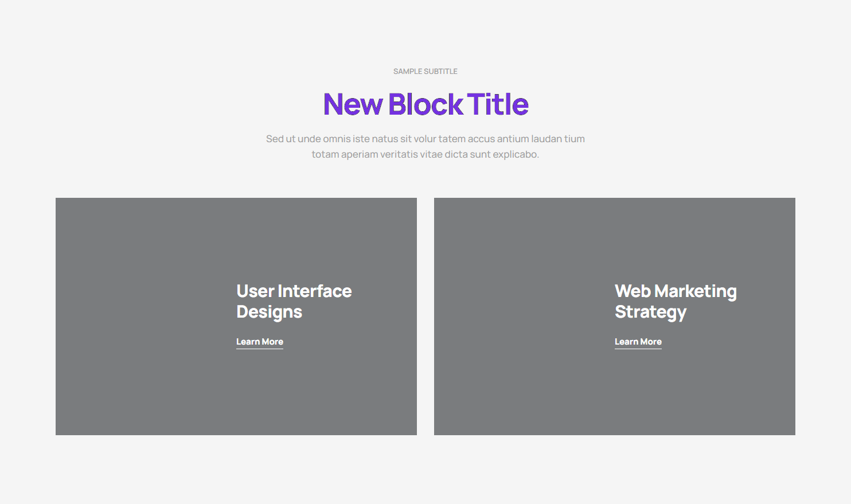
Task: Click the word "Designs" in the left card
Action: click(x=269, y=312)
